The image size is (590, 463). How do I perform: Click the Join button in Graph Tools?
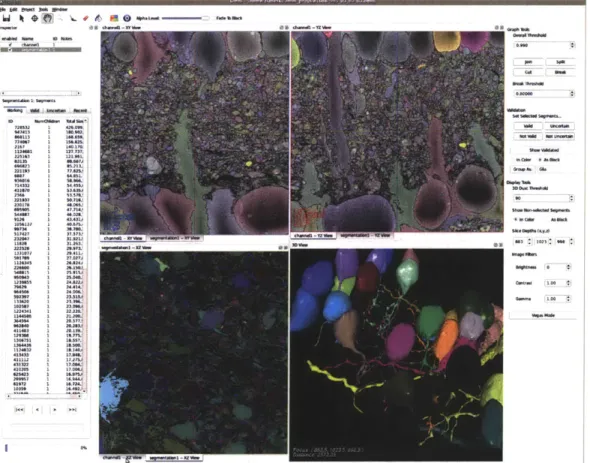point(528,62)
